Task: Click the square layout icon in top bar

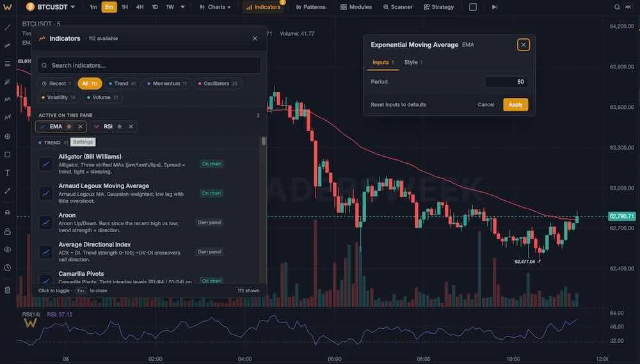Action: tap(473, 7)
